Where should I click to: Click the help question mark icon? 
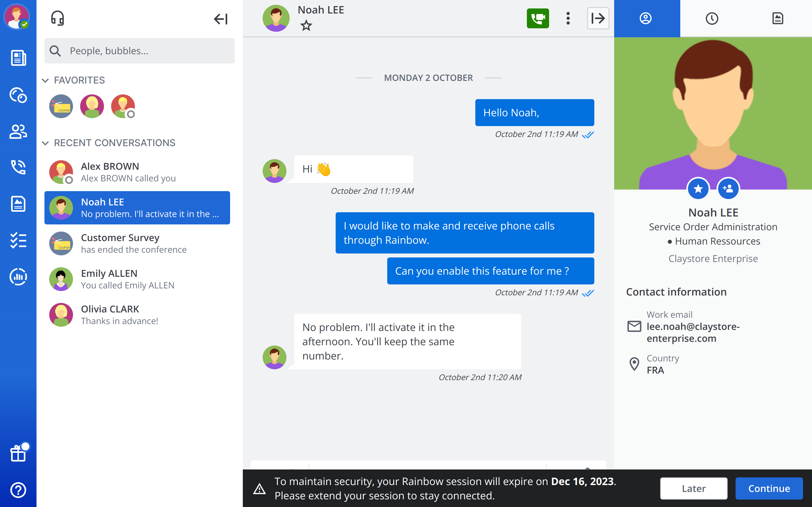(18, 490)
